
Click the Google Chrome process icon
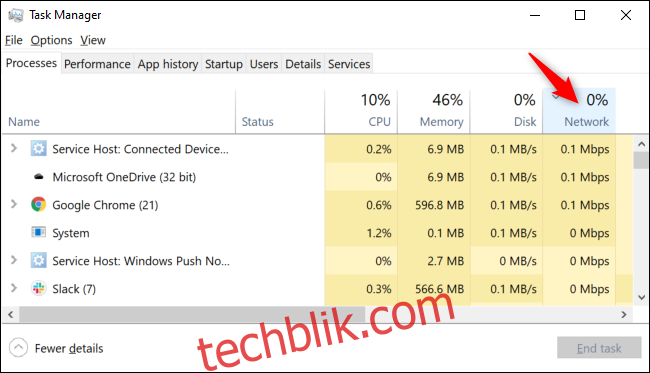point(39,205)
